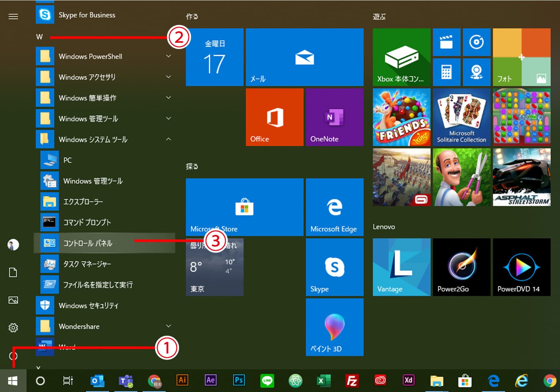Open Microsoft Solitaire Collection tile

click(x=462, y=117)
